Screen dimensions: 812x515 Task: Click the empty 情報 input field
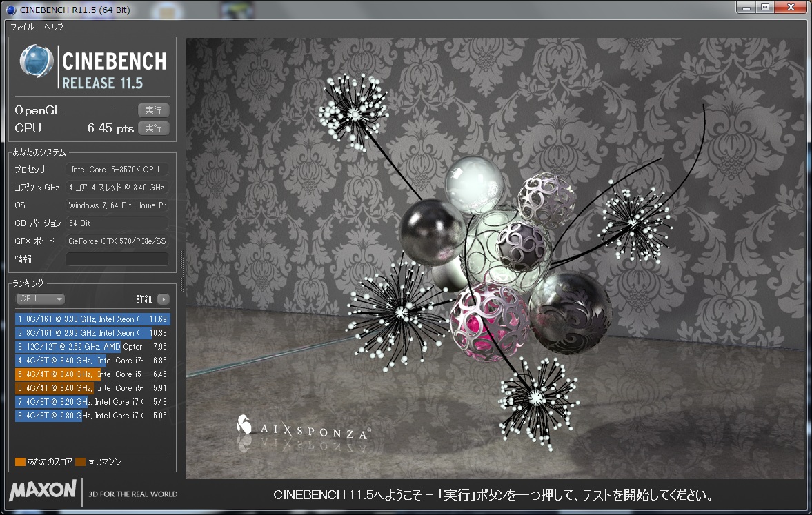(117, 259)
